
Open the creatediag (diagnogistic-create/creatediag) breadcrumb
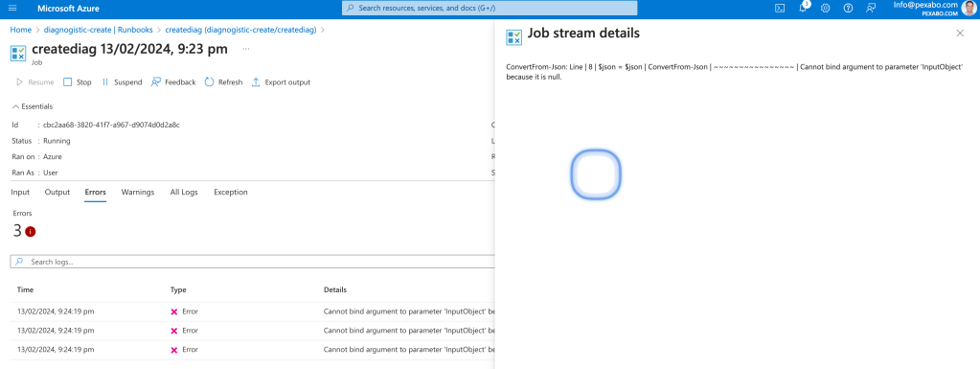[240, 30]
